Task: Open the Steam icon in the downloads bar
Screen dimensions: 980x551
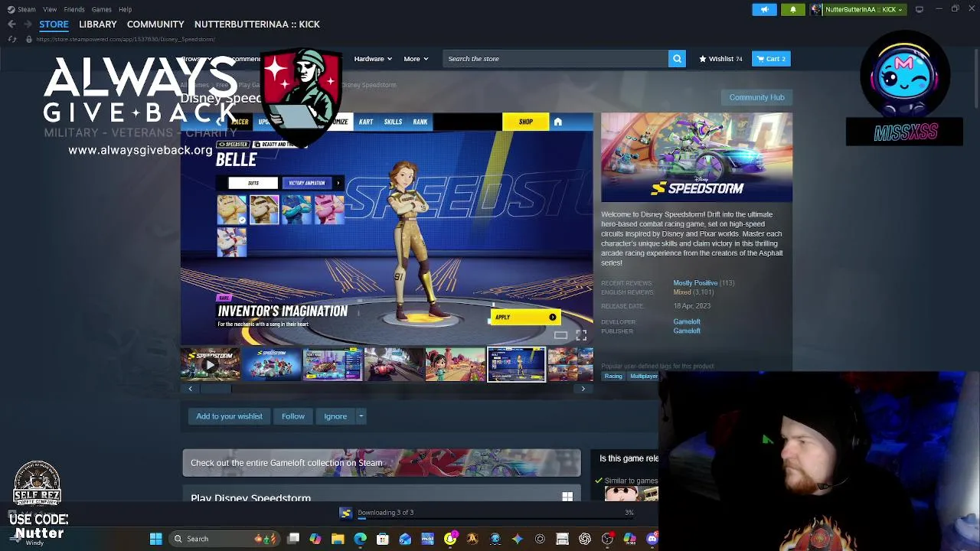Action: coord(346,513)
